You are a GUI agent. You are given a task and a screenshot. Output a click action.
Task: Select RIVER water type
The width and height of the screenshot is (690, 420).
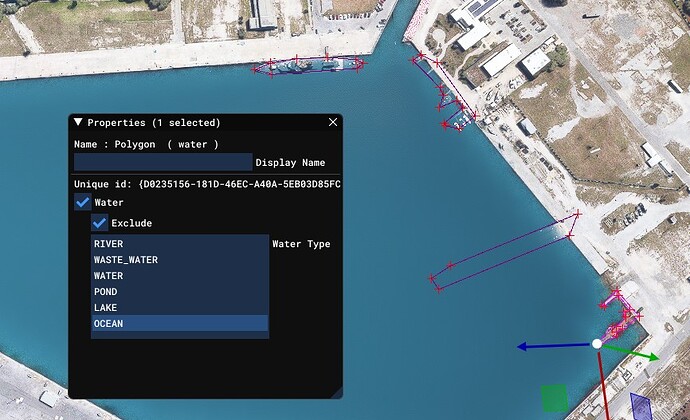pos(180,243)
